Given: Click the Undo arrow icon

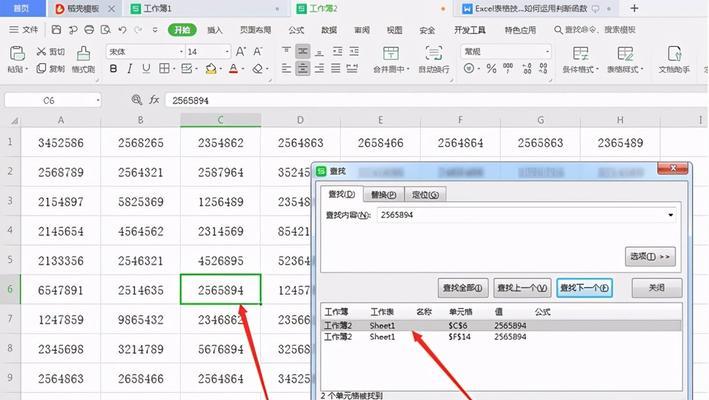Looking at the screenshot, I should point(122,30).
